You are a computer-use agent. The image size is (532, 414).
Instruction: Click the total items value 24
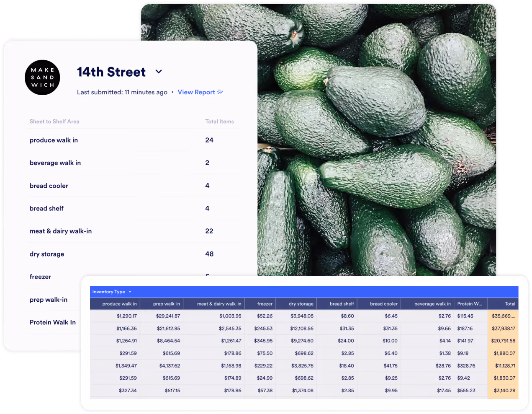(209, 140)
